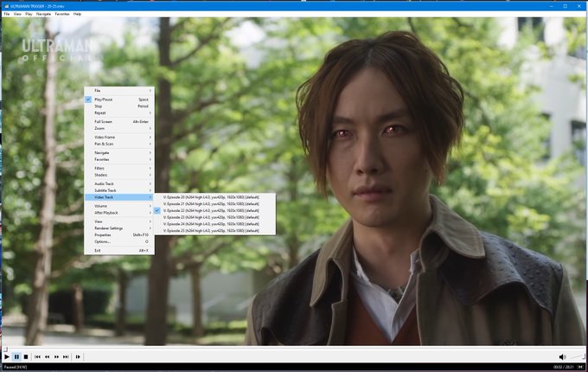Expand the Pan & Scan submenu
Screen dimensions: 588x372
pyautogui.click(x=119, y=144)
